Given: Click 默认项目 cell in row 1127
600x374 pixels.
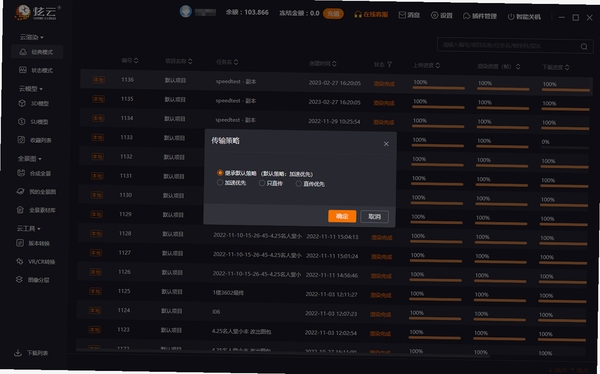Looking at the screenshot, I should click(173, 253).
